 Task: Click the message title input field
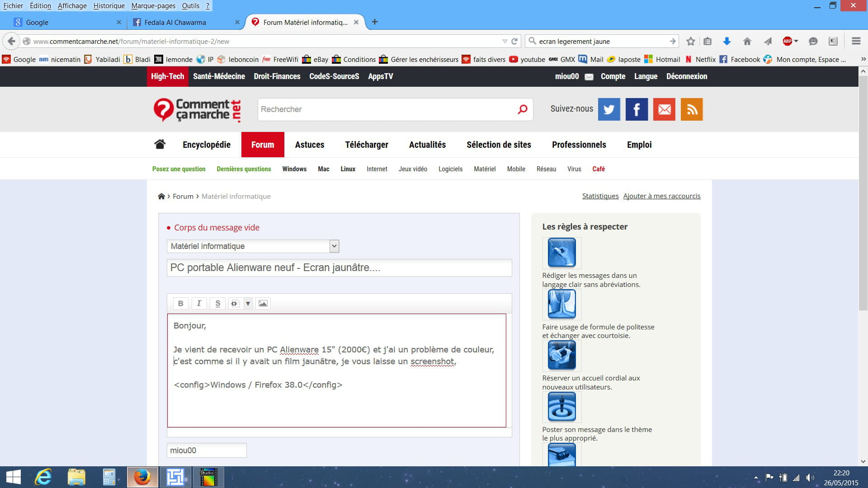pyautogui.click(x=339, y=267)
